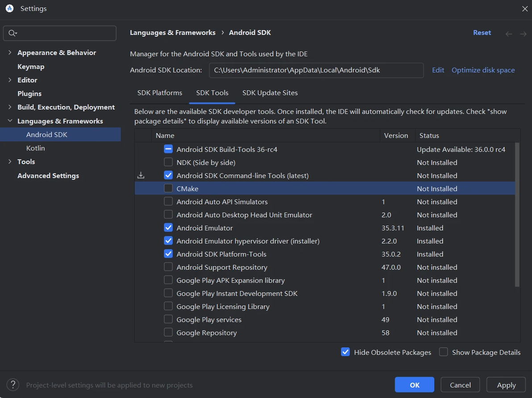532x398 pixels.
Task: Click the Reset link
Action: point(482,33)
